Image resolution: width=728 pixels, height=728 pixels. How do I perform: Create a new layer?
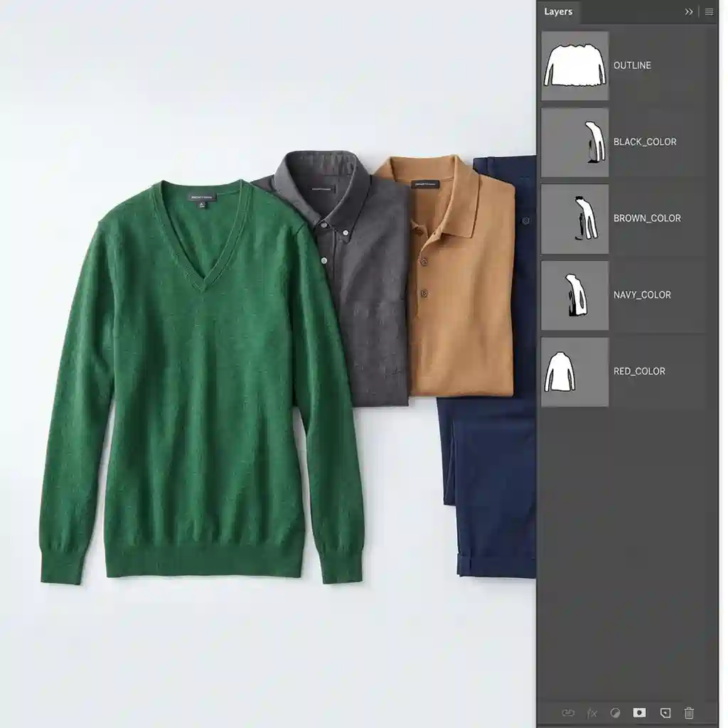pyautogui.click(x=665, y=712)
